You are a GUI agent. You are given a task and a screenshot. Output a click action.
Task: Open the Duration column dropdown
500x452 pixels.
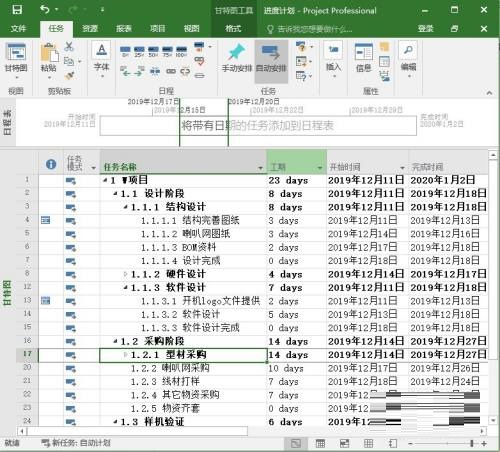[x=320, y=168]
